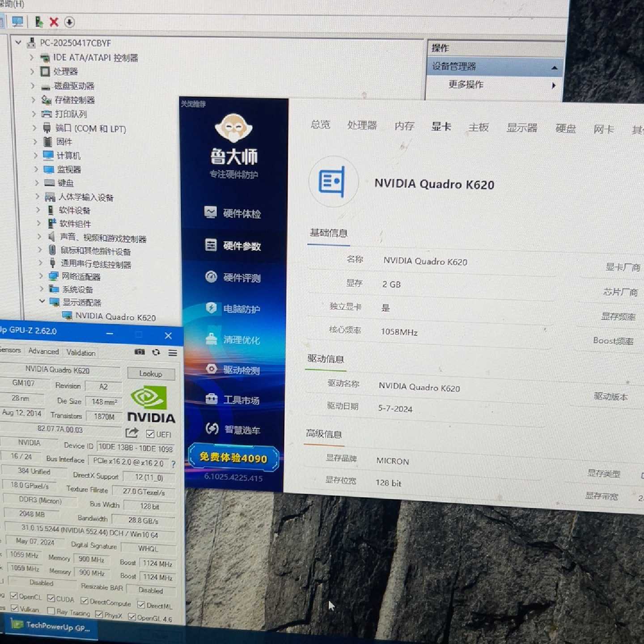Click the red X uninstall icon in Device Manager toolbar
Screen dimensions: 644x644
click(x=54, y=22)
